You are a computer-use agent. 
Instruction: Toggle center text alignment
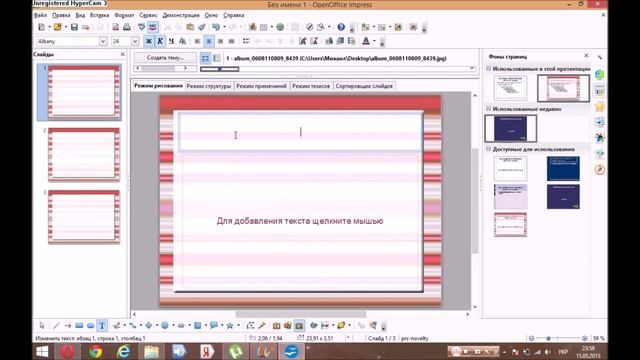pos(209,41)
